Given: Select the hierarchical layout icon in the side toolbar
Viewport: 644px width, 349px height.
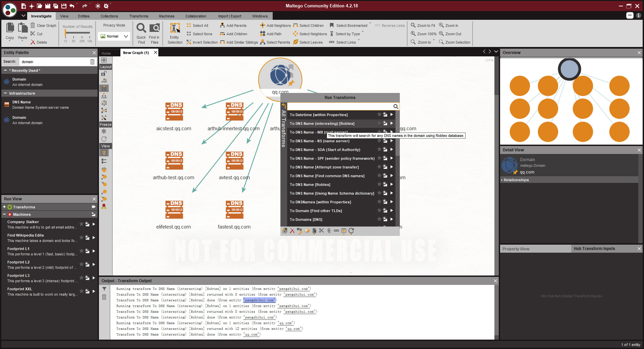Looking at the screenshot, I should tap(104, 96).
